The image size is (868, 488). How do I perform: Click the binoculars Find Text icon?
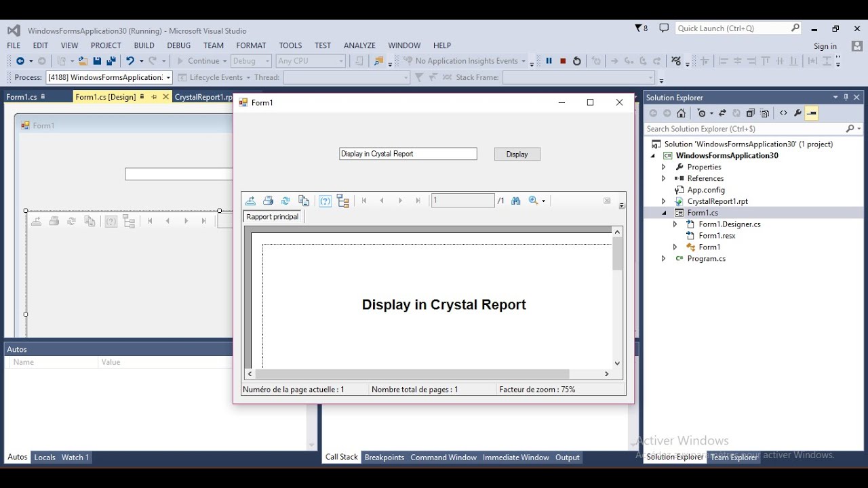point(515,201)
